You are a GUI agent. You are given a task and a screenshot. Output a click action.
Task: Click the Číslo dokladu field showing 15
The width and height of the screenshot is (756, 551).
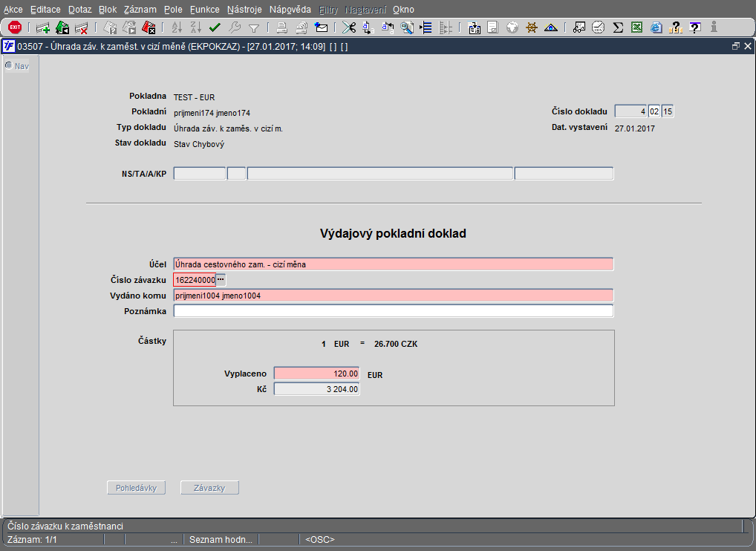pyautogui.click(x=668, y=111)
